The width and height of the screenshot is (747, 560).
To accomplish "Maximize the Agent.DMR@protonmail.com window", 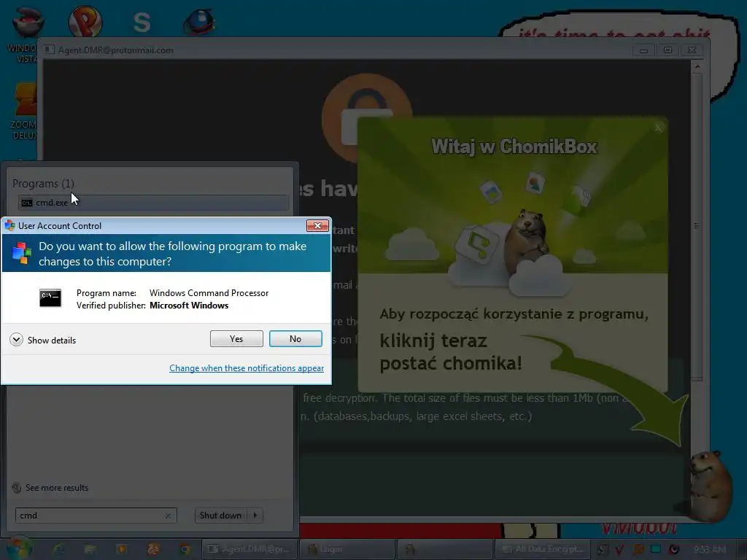I will tap(667, 50).
